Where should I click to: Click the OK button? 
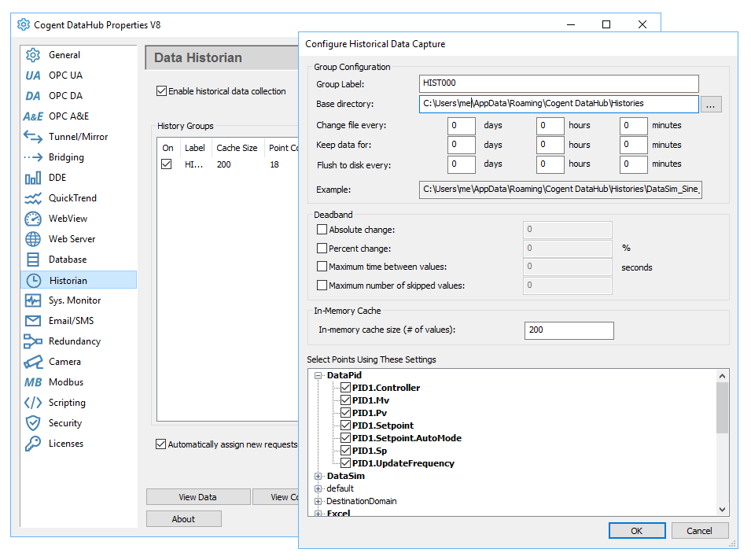[x=636, y=531]
